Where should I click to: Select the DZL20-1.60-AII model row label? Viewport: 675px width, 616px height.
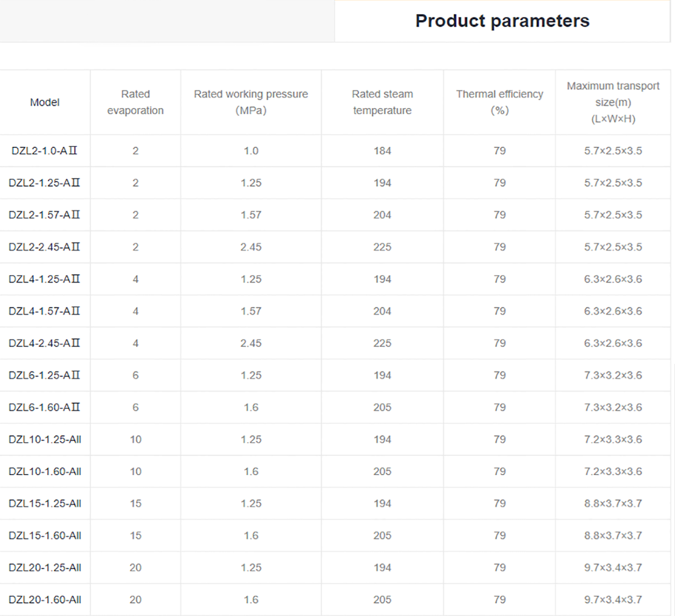pyautogui.click(x=45, y=600)
